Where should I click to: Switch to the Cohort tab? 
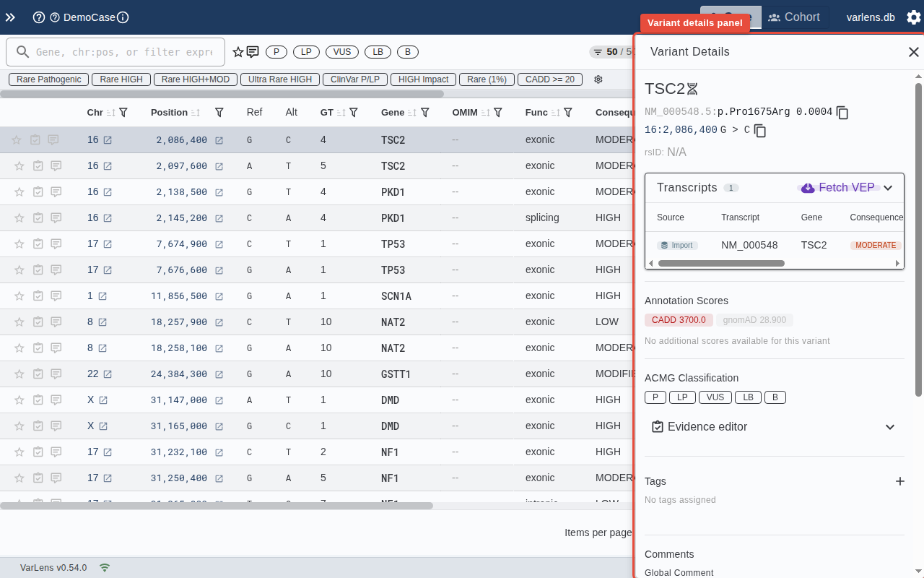coord(794,17)
